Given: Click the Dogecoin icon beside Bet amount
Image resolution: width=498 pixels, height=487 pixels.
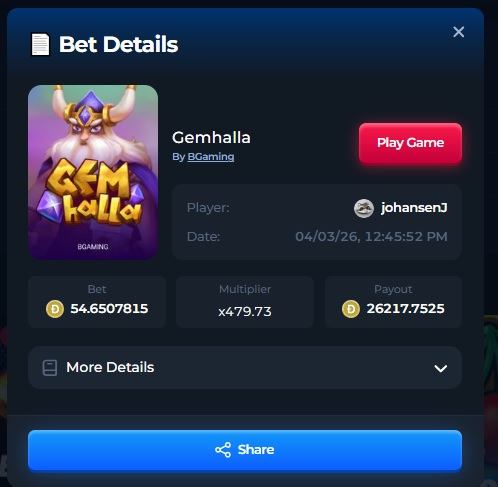Looking at the screenshot, I should click(55, 309).
